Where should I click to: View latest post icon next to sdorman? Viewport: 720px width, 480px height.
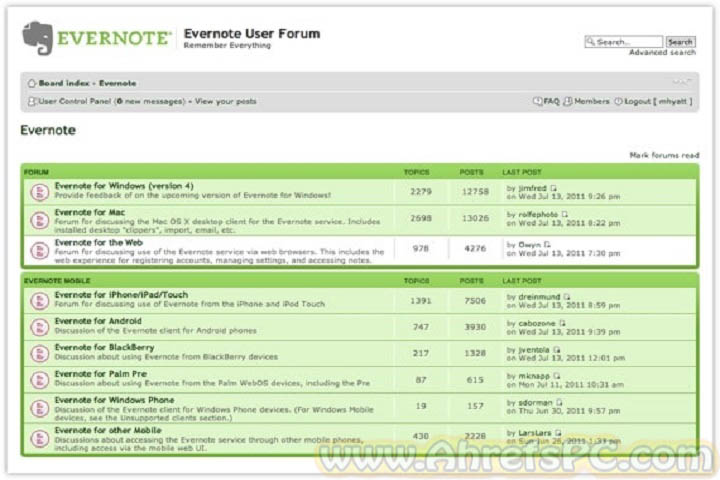pos(559,402)
